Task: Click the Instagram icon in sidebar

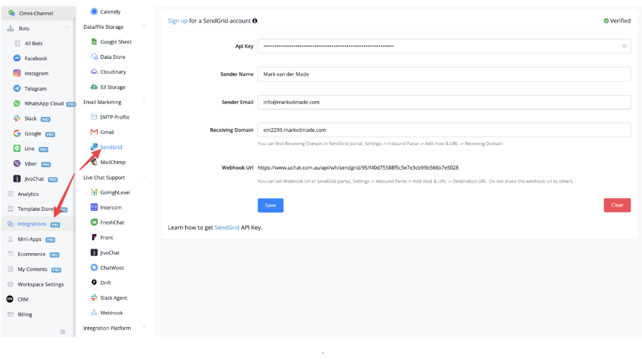Action: click(17, 73)
